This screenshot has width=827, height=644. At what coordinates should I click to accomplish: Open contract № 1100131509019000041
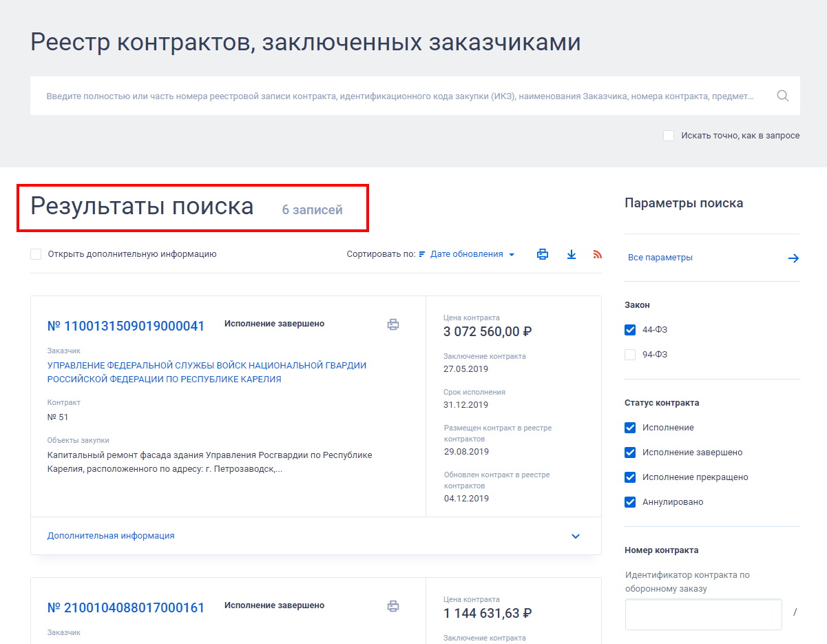click(x=126, y=326)
